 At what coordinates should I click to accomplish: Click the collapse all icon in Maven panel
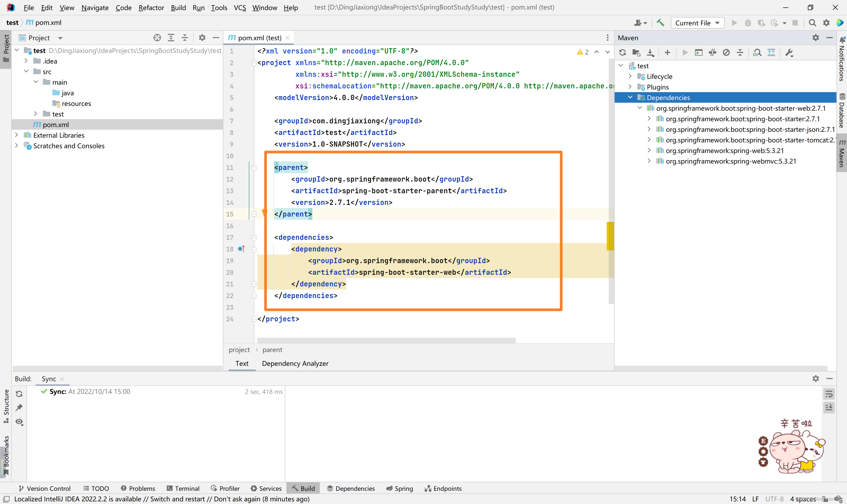tap(739, 52)
